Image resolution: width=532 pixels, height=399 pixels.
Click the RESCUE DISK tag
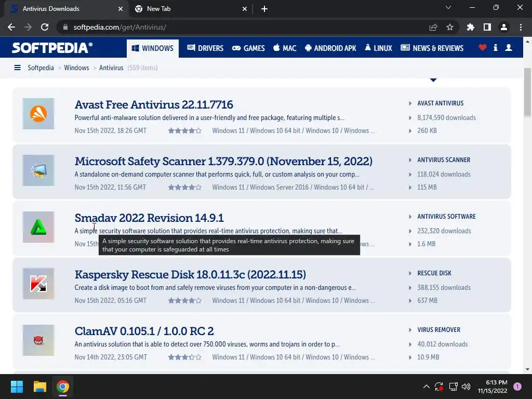[x=434, y=273]
